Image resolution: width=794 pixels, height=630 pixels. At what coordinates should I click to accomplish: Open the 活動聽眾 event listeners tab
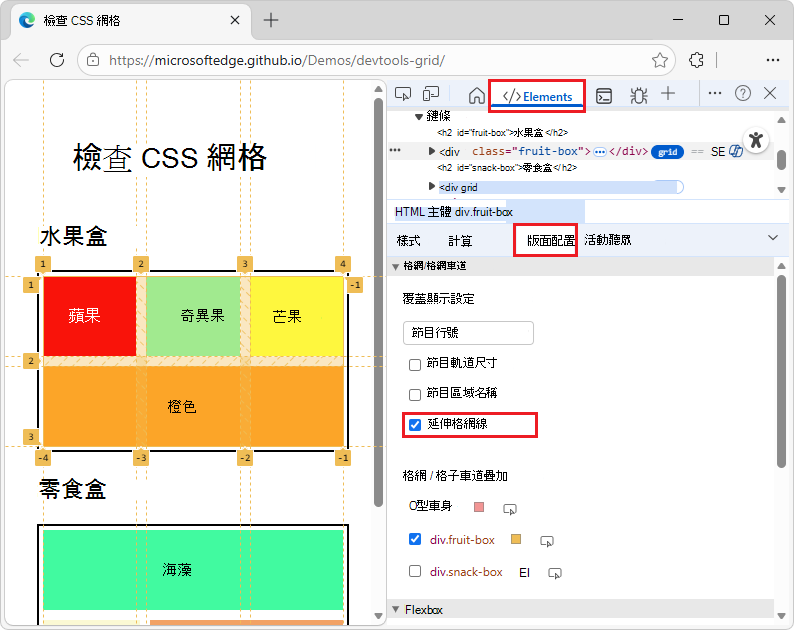tap(608, 240)
